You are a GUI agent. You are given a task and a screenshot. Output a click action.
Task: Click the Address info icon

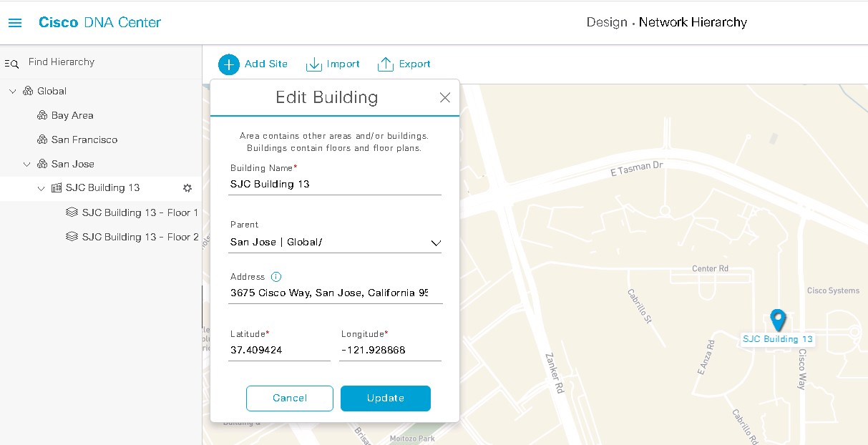point(276,277)
